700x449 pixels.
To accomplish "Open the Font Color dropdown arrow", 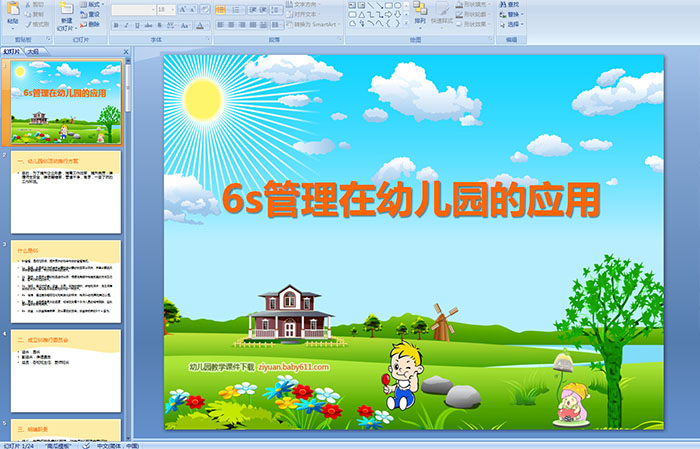I will click(x=208, y=25).
